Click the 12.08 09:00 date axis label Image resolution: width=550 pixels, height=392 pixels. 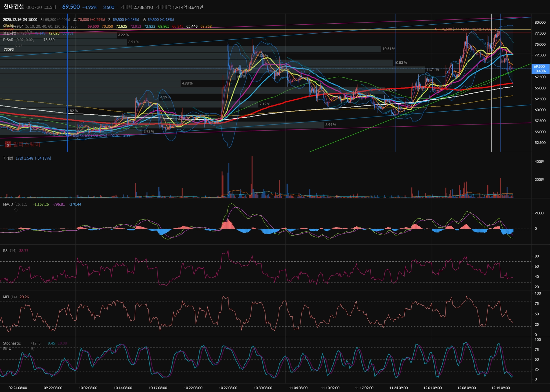[466, 388]
